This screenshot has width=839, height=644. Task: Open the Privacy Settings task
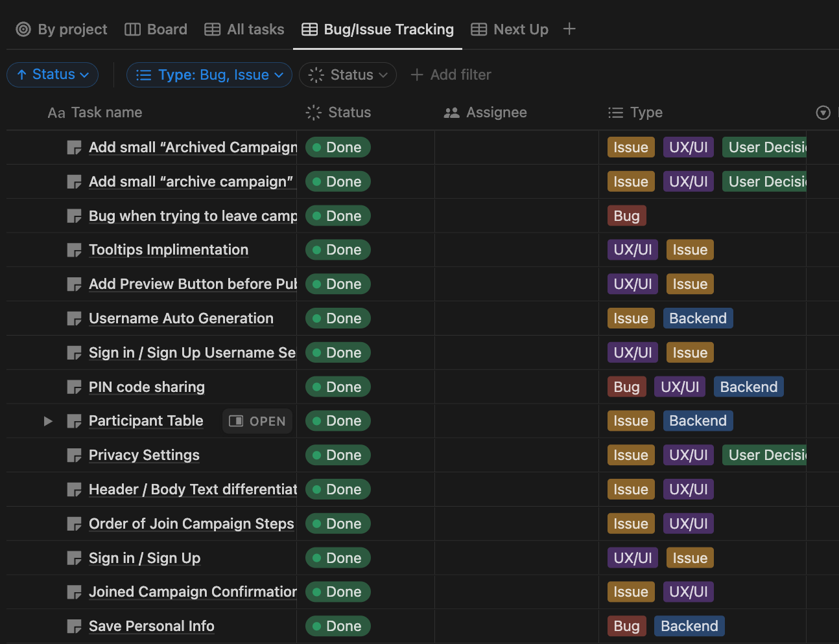[144, 455]
